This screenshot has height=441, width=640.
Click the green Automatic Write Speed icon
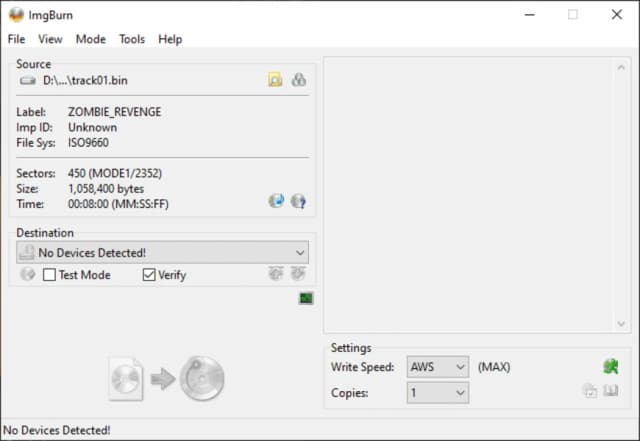click(611, 366)
